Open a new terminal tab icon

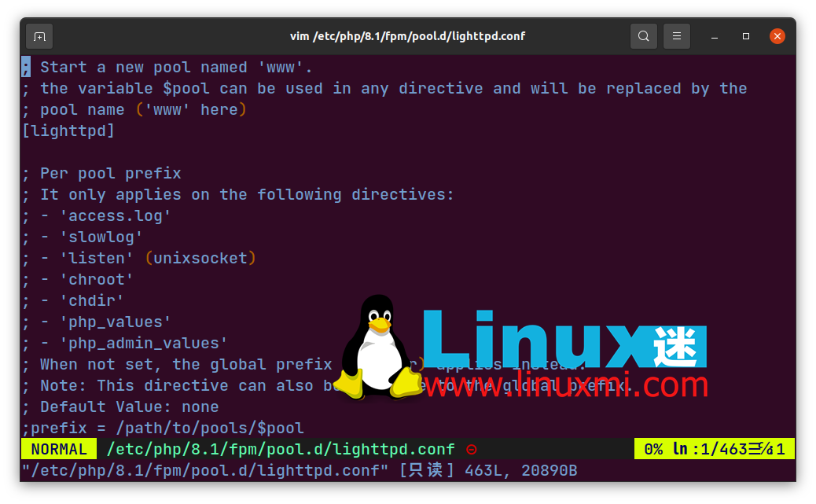click(x=39, y=36)
